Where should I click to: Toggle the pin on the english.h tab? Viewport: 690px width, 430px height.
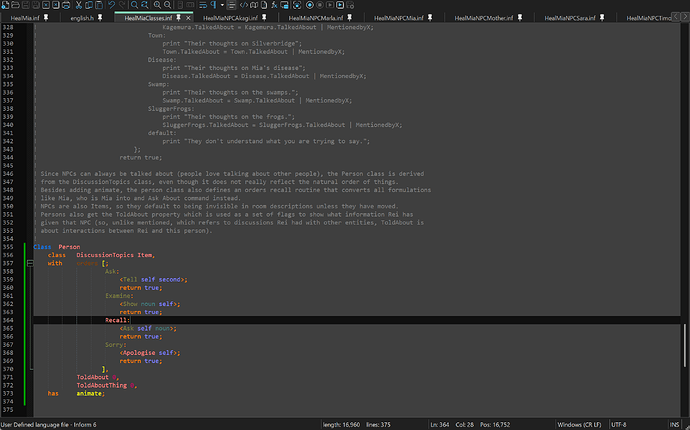pyautogui.click(x=100, y=18)
